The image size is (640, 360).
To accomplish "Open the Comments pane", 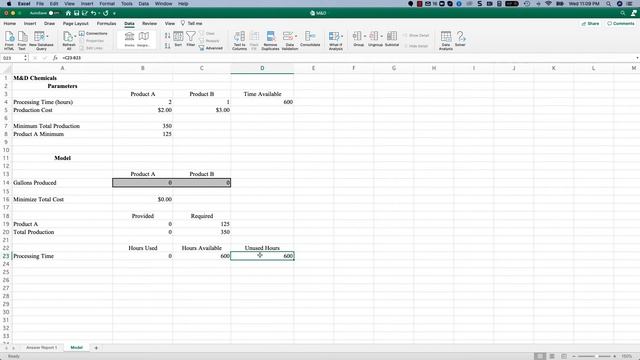I will click(620, 24).
